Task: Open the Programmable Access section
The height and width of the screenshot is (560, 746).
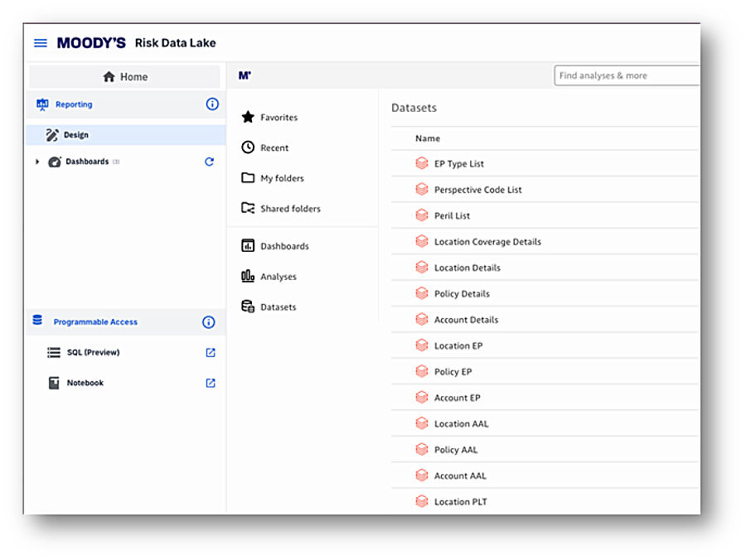Action: (x=95, y=321)
